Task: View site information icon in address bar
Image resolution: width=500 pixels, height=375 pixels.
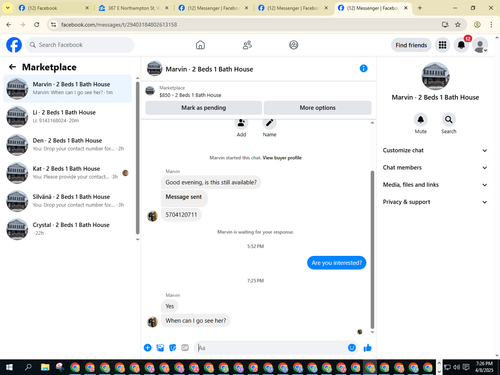Action: (x=53, y=24)
